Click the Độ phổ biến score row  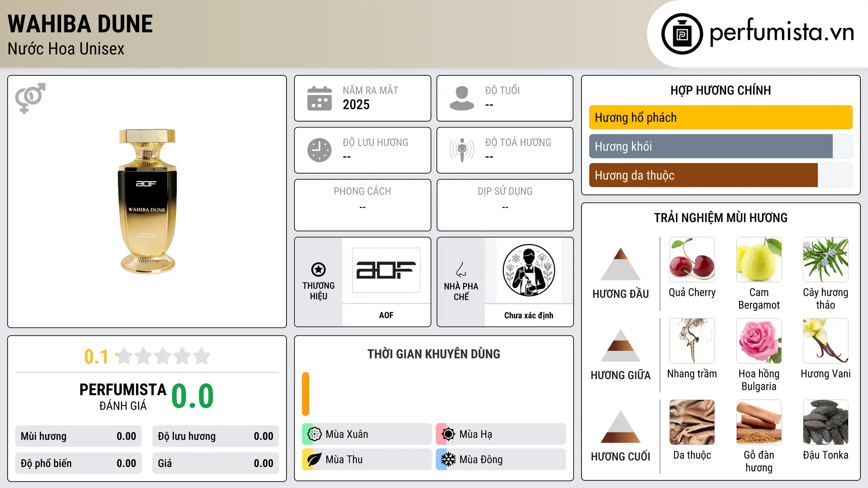78,463
